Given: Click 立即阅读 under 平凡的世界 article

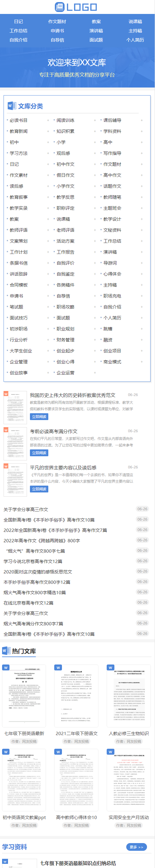Looking at the screenshot, I should pyautogui.click(x=39, y=489).
